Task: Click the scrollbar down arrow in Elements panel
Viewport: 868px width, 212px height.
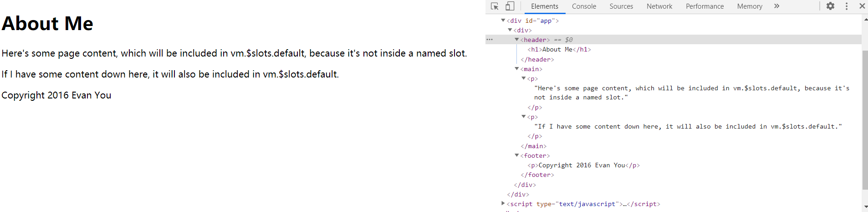Action: click(865, 207)
